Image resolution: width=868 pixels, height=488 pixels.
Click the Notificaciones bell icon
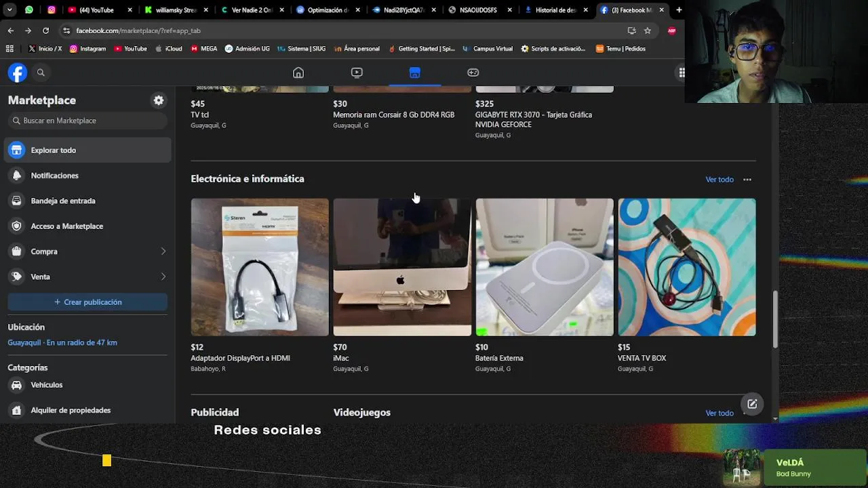pos(17,176)
